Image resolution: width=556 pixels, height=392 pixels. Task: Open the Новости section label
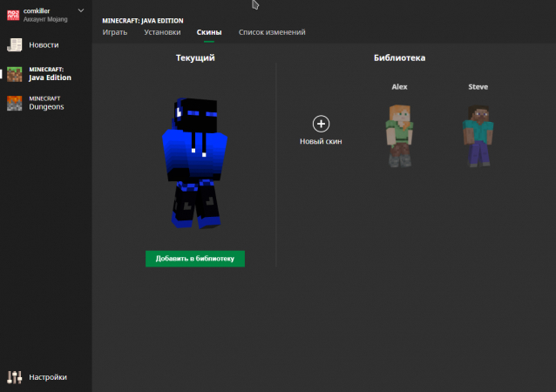click(x=44, y=45)
